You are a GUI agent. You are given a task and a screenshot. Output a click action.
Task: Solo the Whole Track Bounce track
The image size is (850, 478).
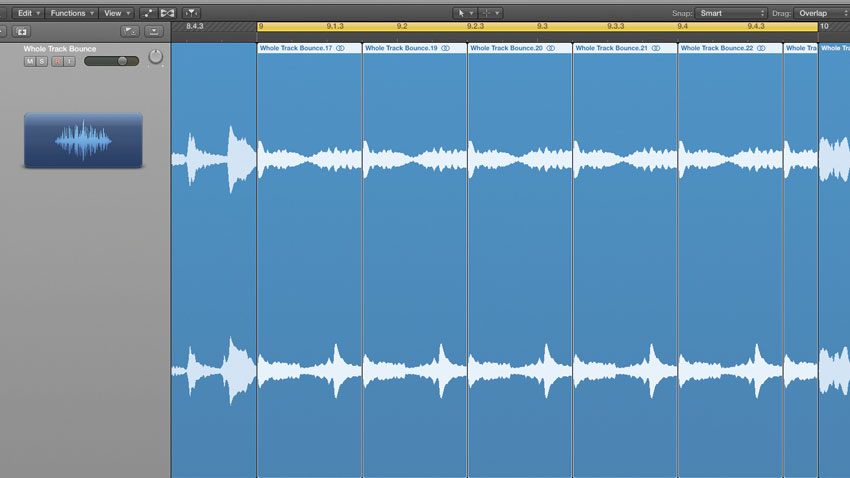pos(42,61)
